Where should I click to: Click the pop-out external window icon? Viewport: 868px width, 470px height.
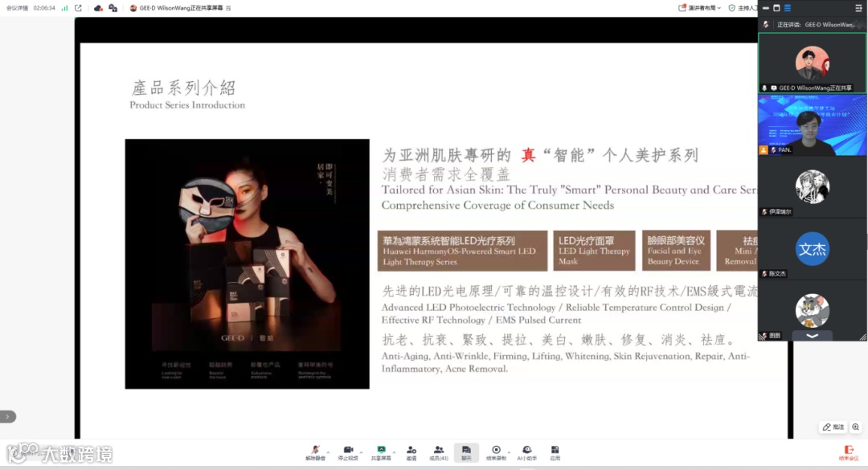pyautogui.click(x=78, y=8)
